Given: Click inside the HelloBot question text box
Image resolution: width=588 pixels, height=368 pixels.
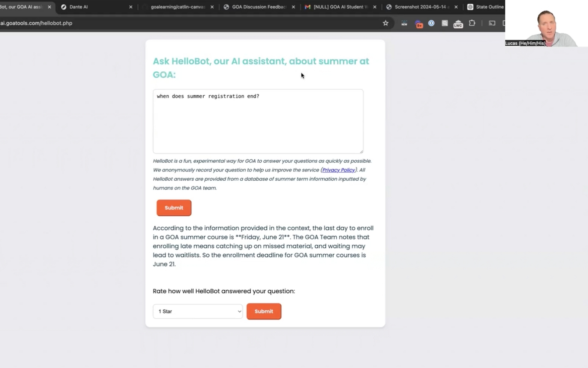Looking at the screenshot, I should [258, 121].
